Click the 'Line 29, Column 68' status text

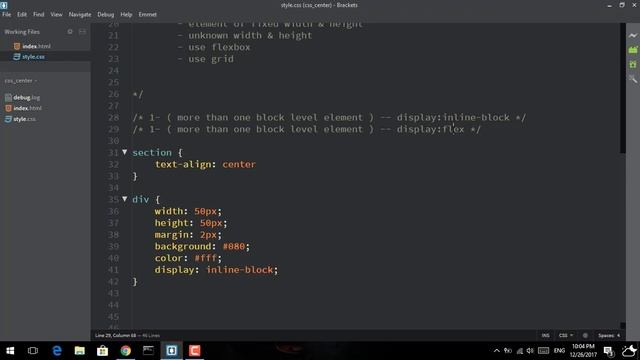click(116, 336)
